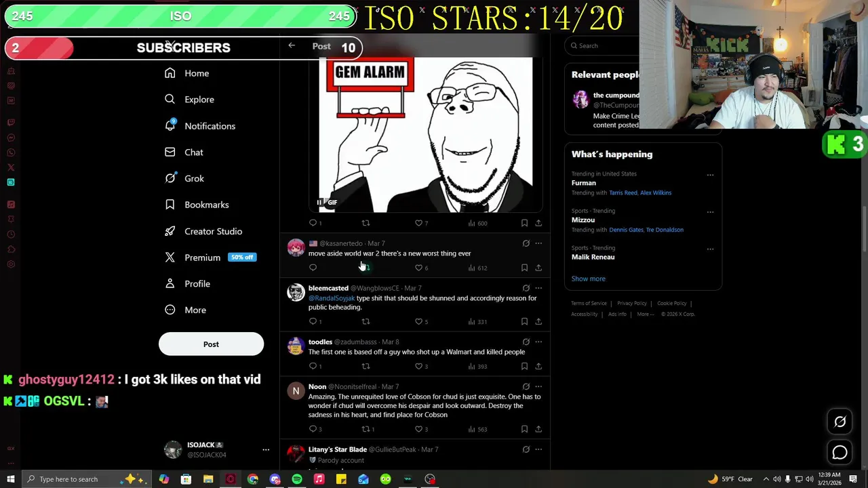Open the Windows Start menu

(10, 479)
